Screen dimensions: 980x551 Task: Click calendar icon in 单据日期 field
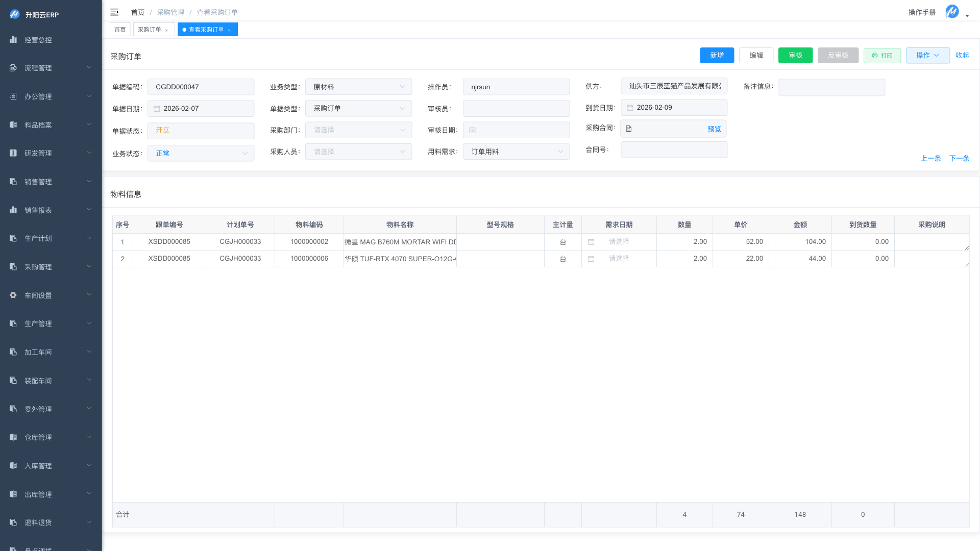click(x=157, y=109)
